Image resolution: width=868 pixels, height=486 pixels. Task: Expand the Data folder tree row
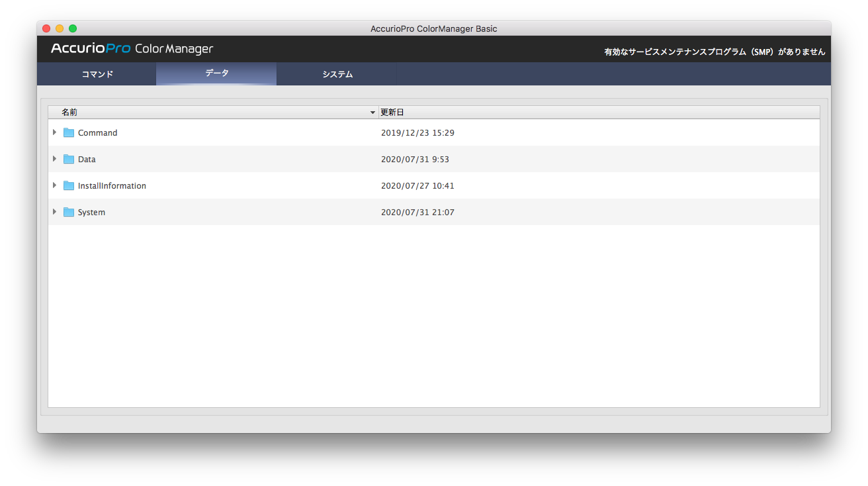54,159
